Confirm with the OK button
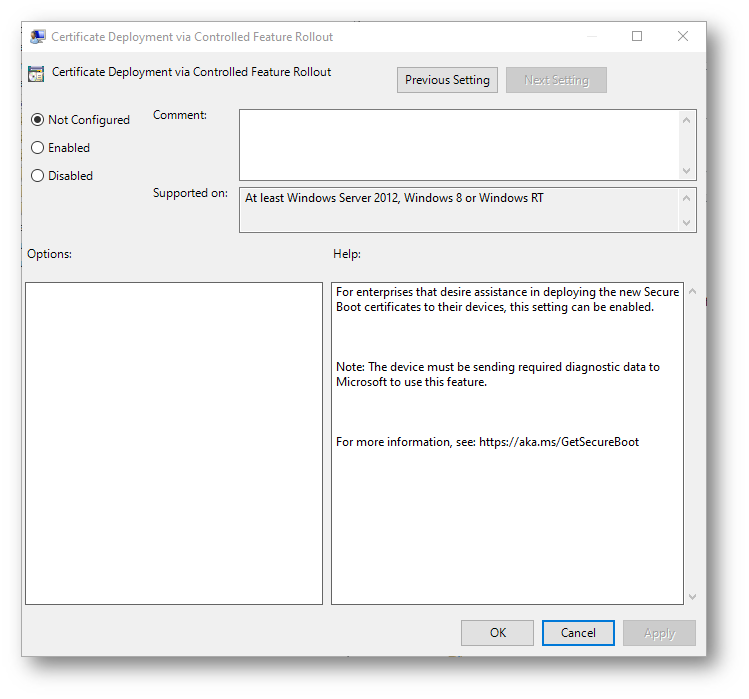The width and height of the screenshot is (749, 699). pyautogui.click(x=497, y=633)
